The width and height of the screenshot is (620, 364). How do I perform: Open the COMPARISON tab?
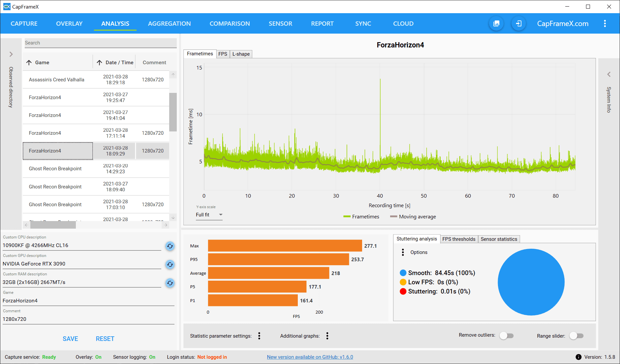click(x=230, y=24)
